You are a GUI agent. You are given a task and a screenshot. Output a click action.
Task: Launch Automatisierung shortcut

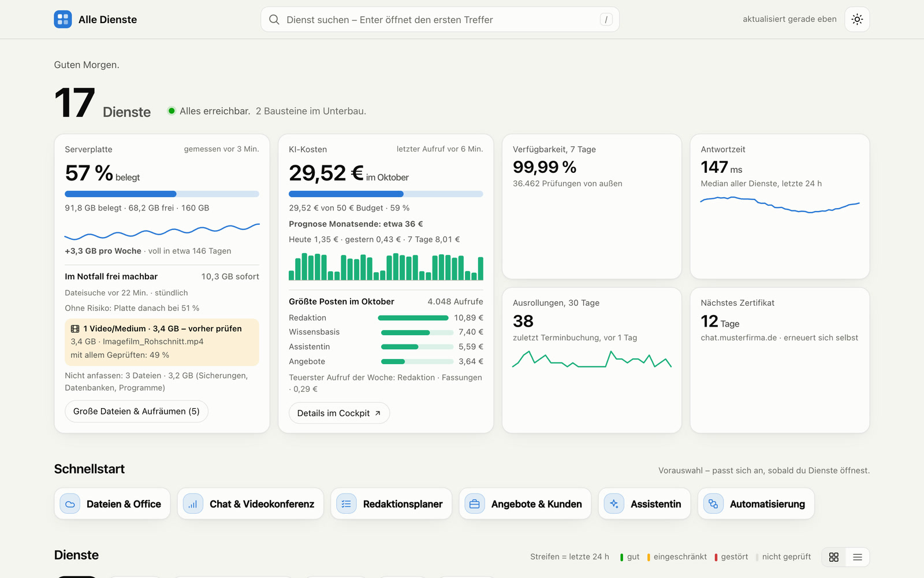tap(756, 504)
